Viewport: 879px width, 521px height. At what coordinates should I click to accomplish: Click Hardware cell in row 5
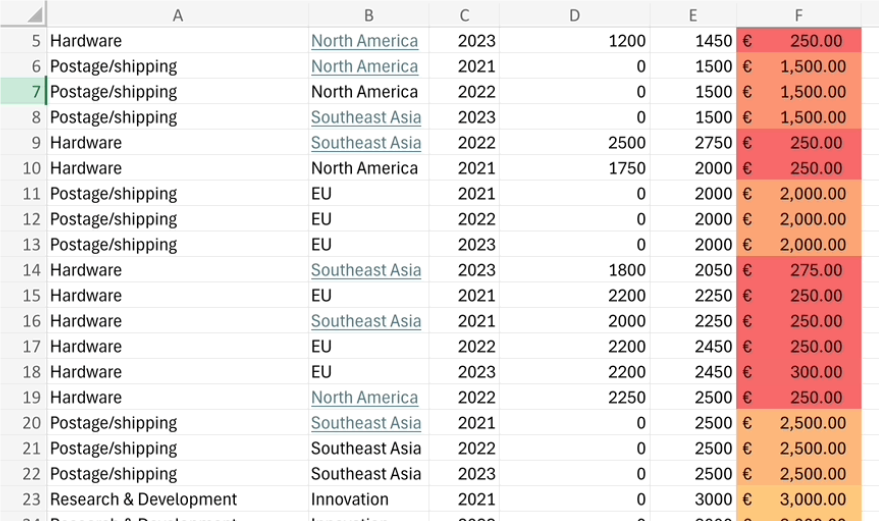point(177,41)
